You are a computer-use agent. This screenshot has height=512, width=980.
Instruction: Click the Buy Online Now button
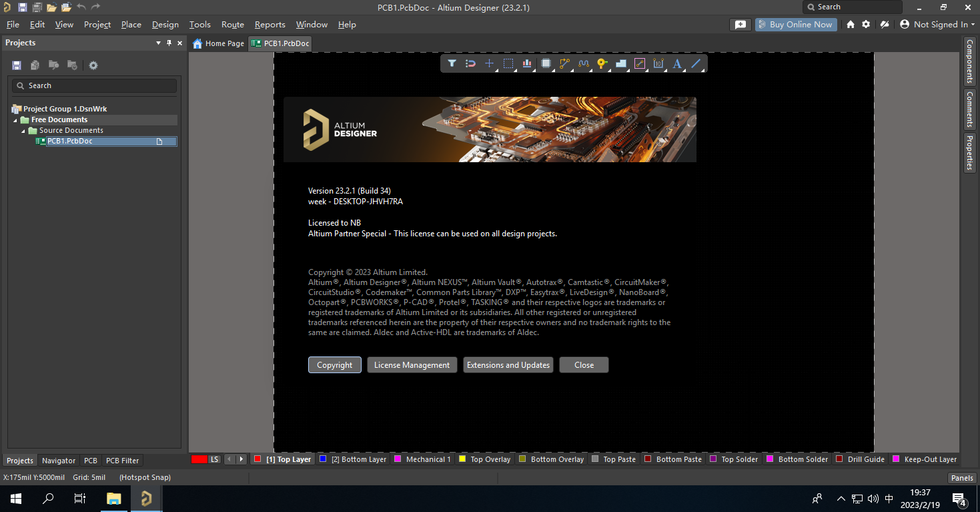[x=795, y=24]
